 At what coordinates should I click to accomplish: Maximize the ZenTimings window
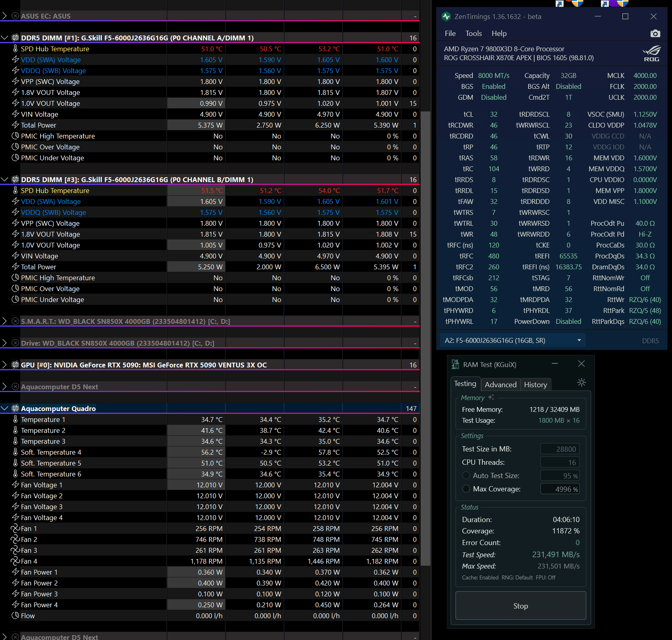(x=625, y=17)
